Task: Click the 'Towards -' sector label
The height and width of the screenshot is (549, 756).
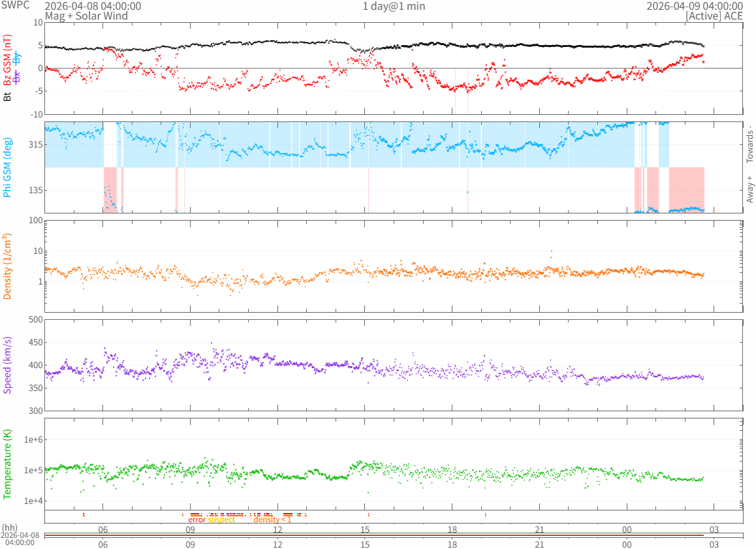Action: [x=749, y=144]
